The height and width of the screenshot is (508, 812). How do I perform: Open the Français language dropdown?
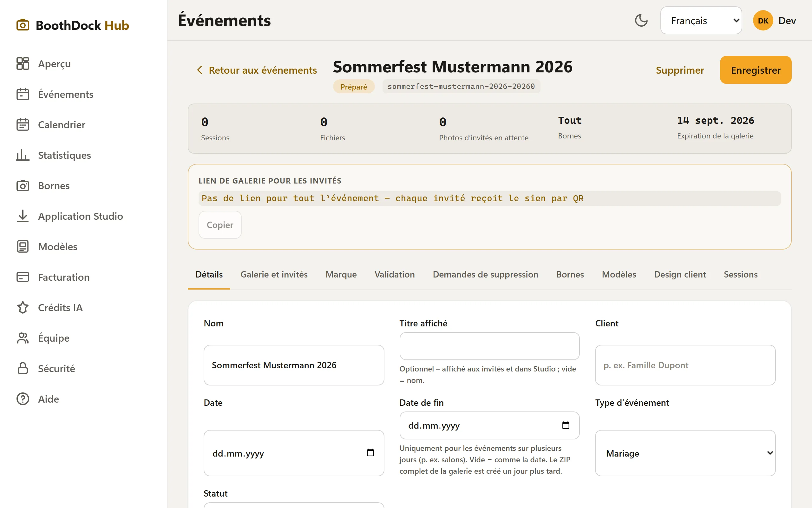(701, 21)
